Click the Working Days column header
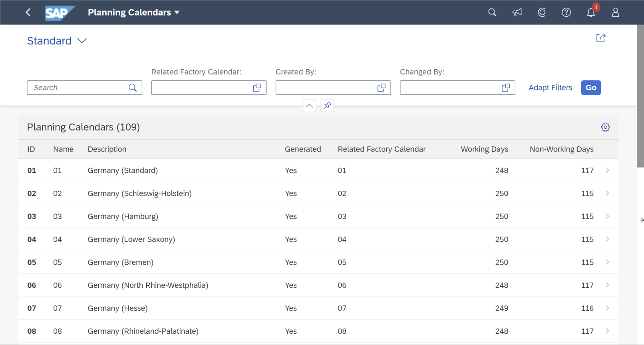The width and height of the screenshot is (644, 345). pos(484,149)
